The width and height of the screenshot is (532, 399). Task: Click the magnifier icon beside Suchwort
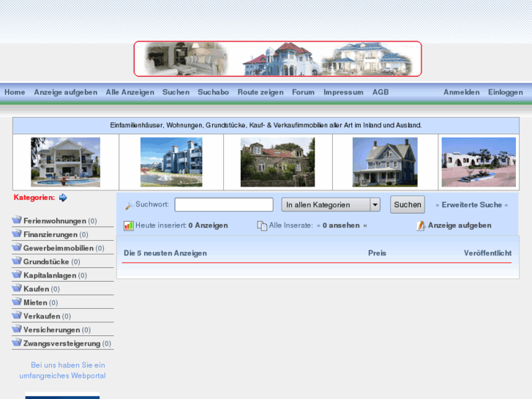[130, 205]
